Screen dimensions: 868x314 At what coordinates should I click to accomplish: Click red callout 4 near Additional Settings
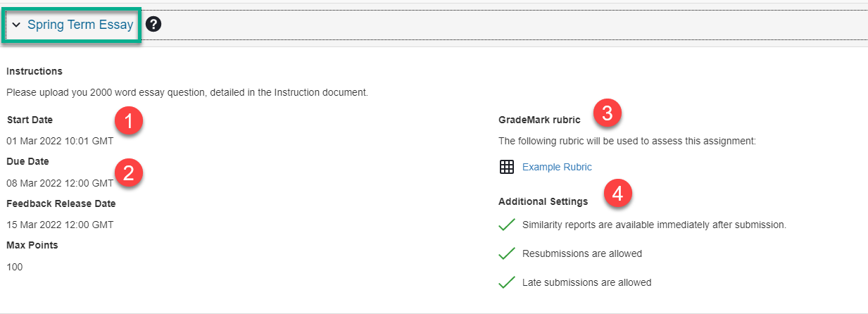tap(617, 193)
